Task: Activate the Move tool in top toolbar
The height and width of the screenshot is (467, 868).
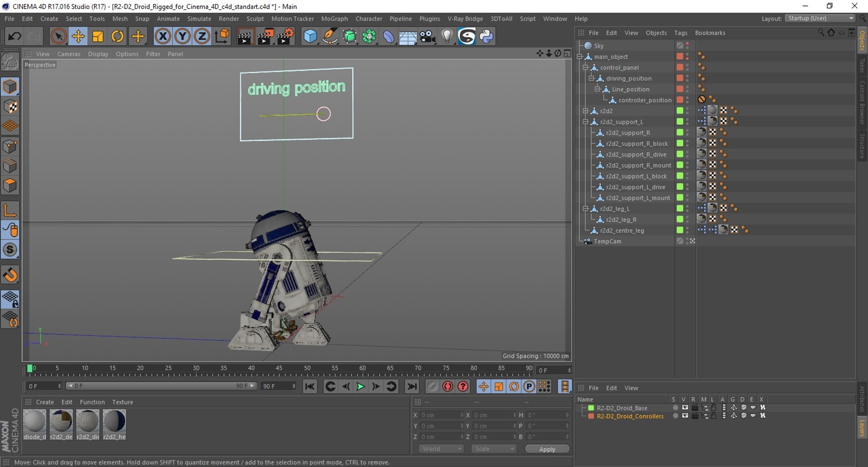Action: point(78,36)
